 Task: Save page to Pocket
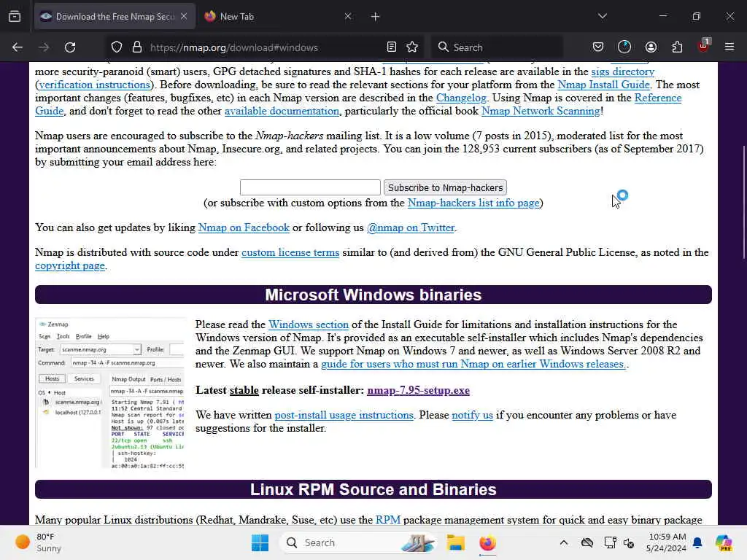point(598,47)
